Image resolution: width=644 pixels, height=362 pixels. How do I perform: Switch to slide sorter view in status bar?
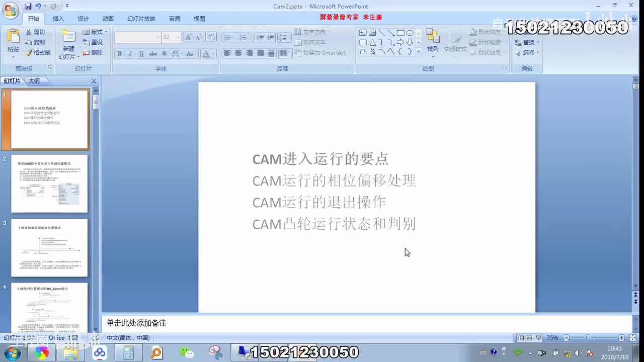530,338
